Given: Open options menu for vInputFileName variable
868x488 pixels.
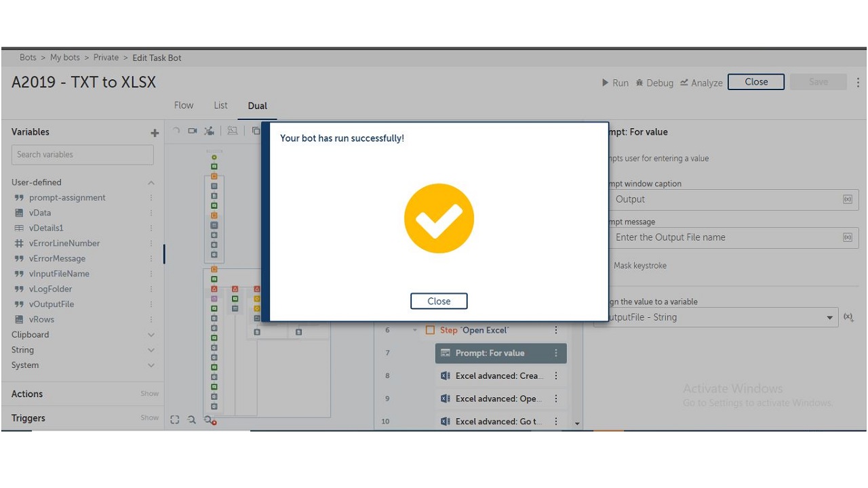Looking at the screenshot, I should pyautogui.click(x=151, y=274).
